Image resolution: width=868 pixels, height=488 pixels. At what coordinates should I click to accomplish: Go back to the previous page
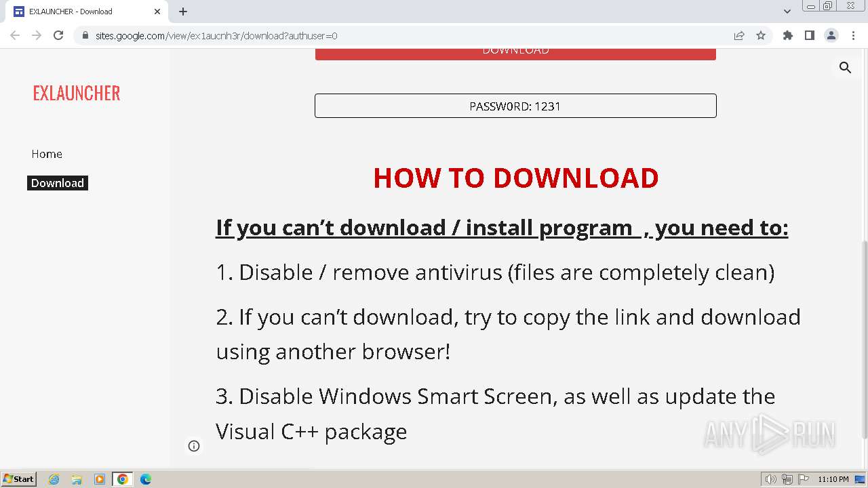coord(15,35)
